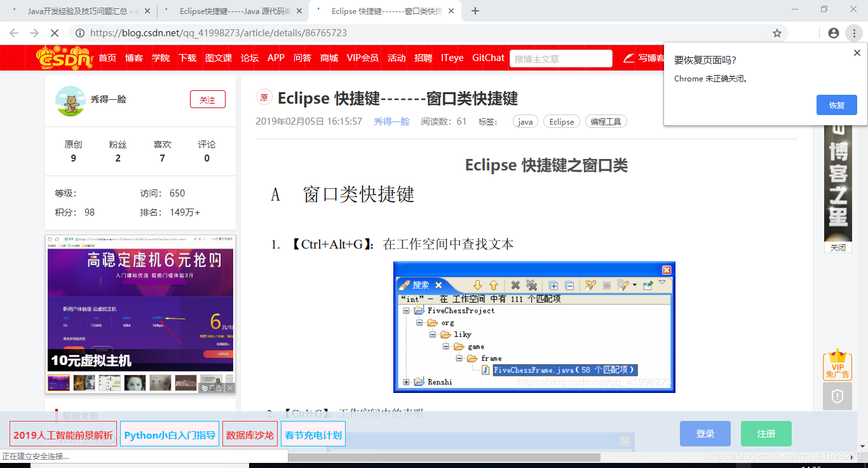Open the 春节充电计划 link

[313, 435]
